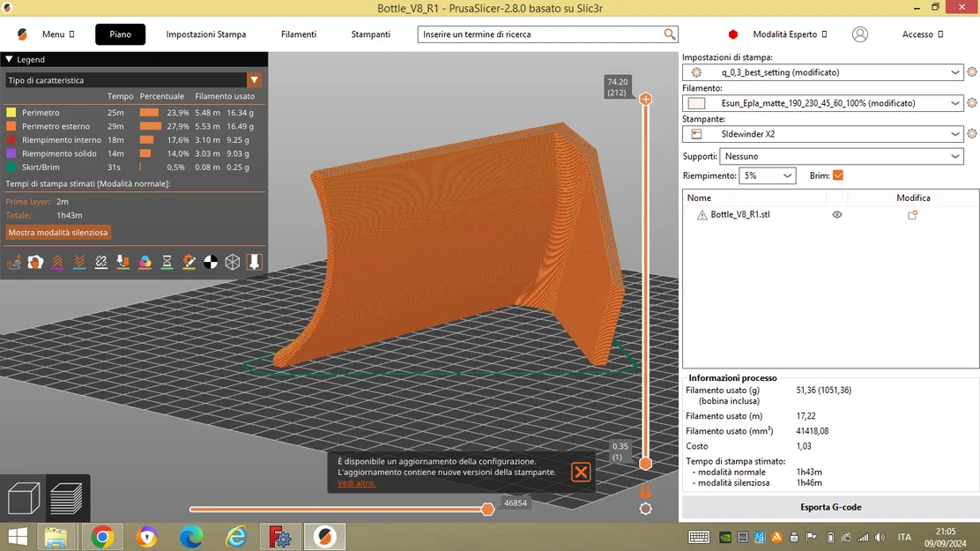Toggle Riempimento solido feature visibility
Image resolution: width=980 pixels, height=551 pixels.
coord(11,153)
